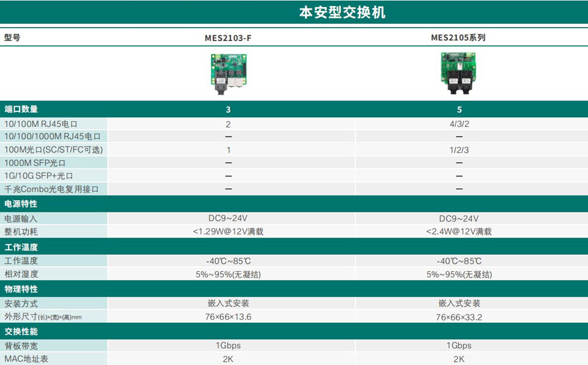
Task: Click the 电源特性 section header
Action: (21, 204)
